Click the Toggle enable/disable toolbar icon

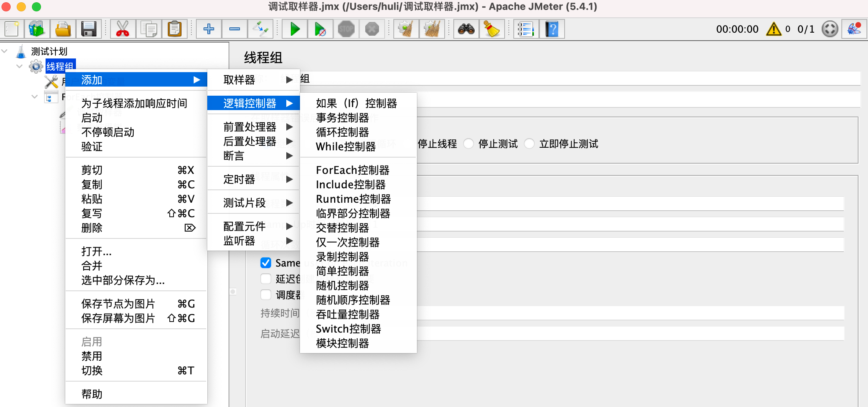tap(260, 29)
